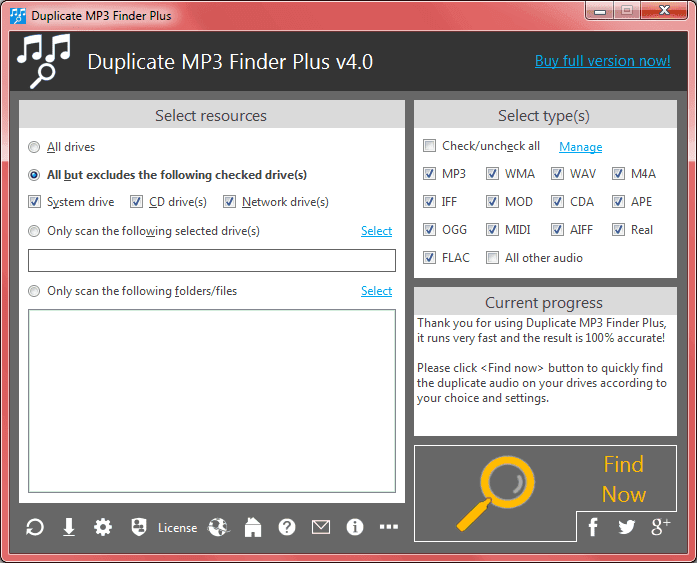
Task: Uncheck the IFF type checkbox
Action: (429, 202)
